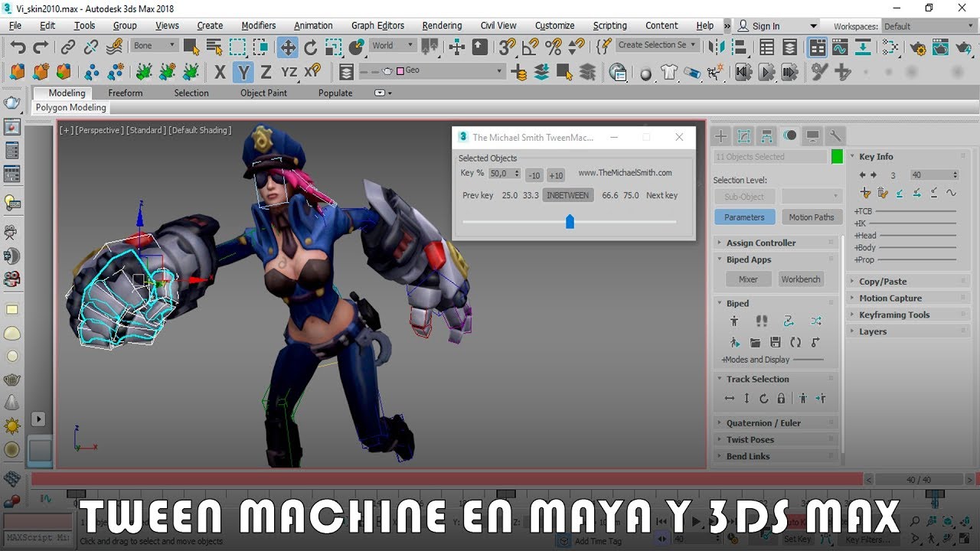Click the green object color swatch
The width and height of the screenshot is (980, 551).
click(837, 156)
